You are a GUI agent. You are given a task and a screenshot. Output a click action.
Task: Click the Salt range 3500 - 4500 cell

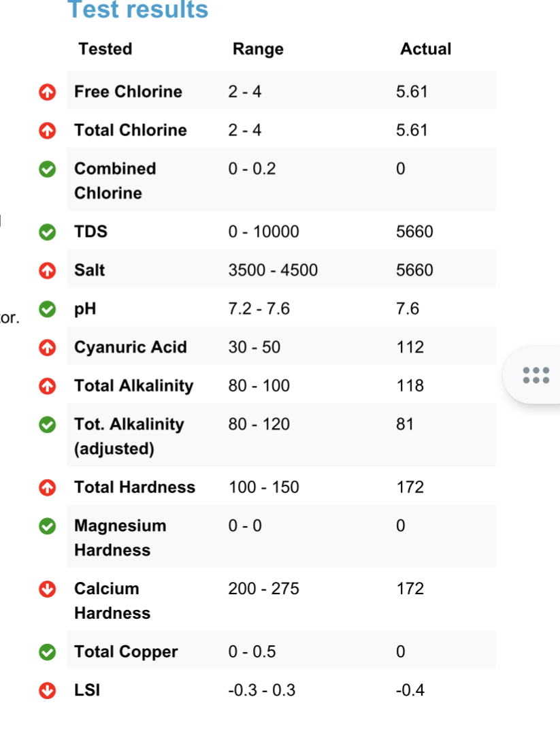coord(273,270)
